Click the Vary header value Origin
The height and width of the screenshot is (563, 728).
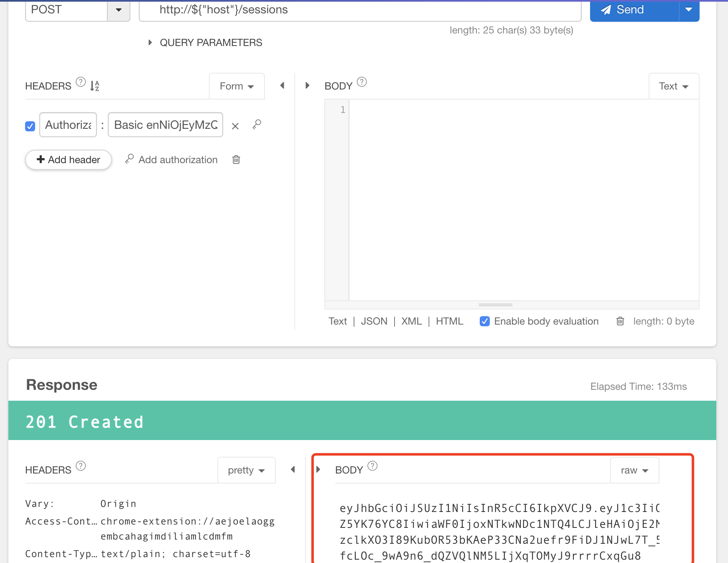pos(118,504)
